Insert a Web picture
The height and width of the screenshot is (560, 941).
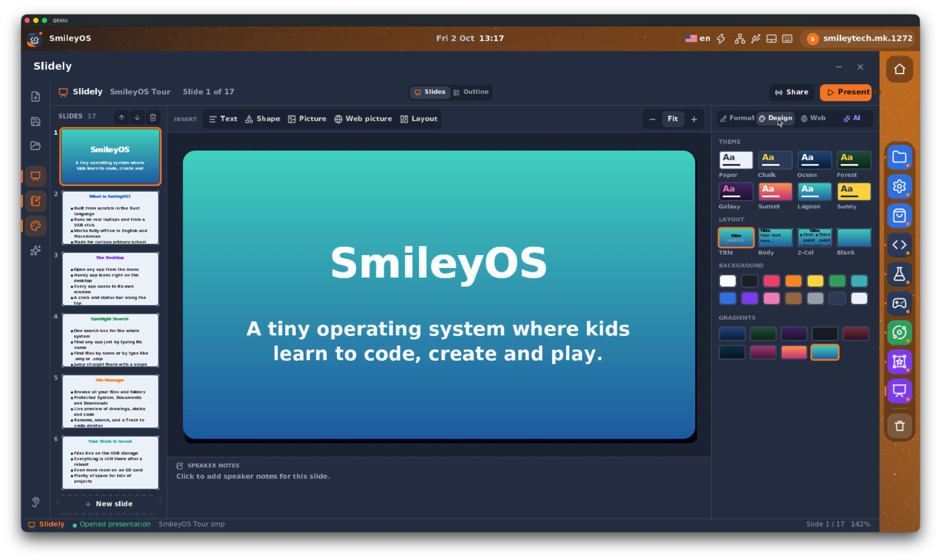pos(363,119)
